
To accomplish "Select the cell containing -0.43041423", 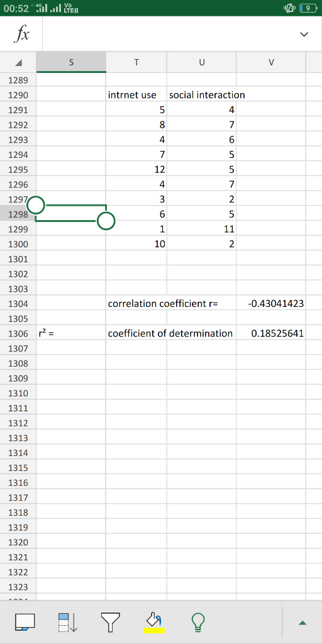I will tap(271, 304).
